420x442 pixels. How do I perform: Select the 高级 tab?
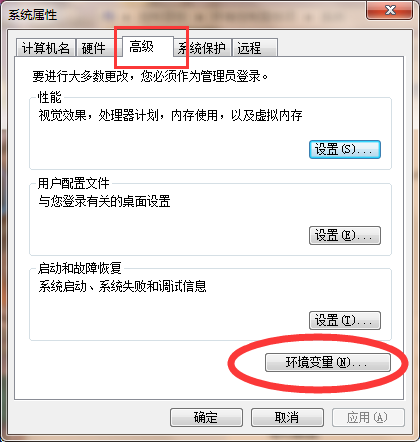[148, 47]
